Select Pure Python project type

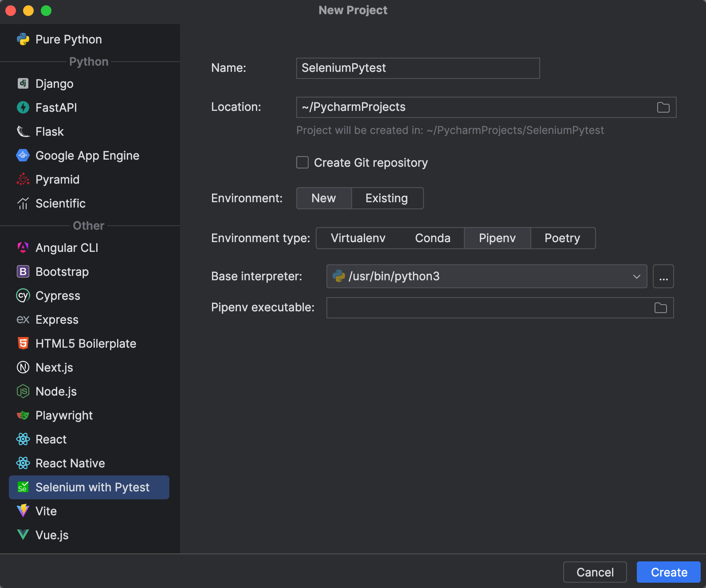point(68,39)
